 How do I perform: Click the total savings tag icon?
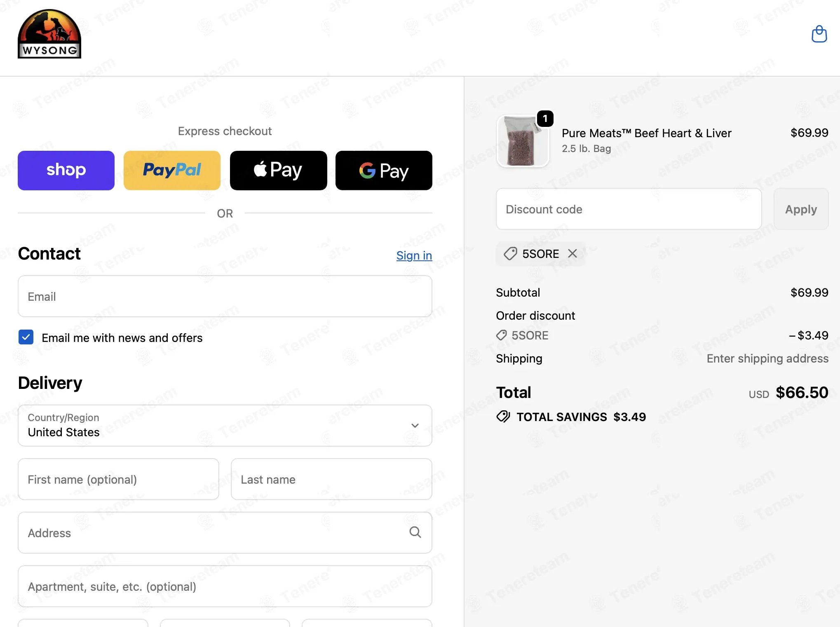[x=503, y=416]
